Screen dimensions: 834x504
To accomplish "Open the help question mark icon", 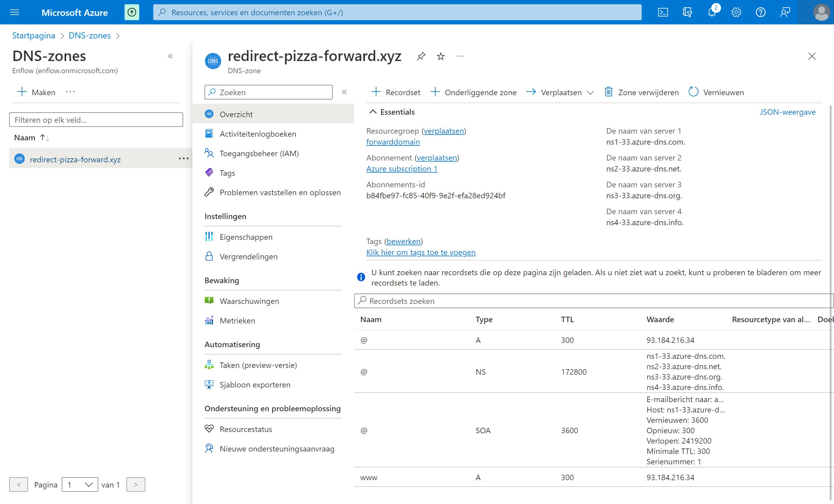I will (x=760, y=13).
